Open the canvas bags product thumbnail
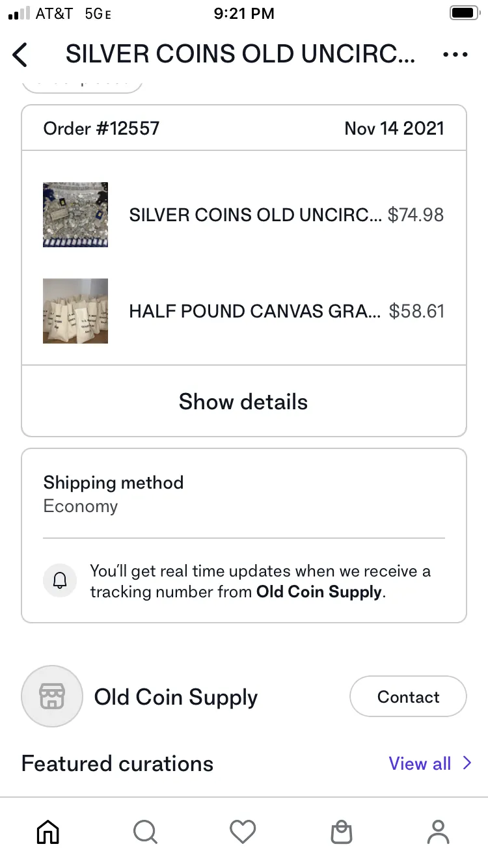 point(75,311)
